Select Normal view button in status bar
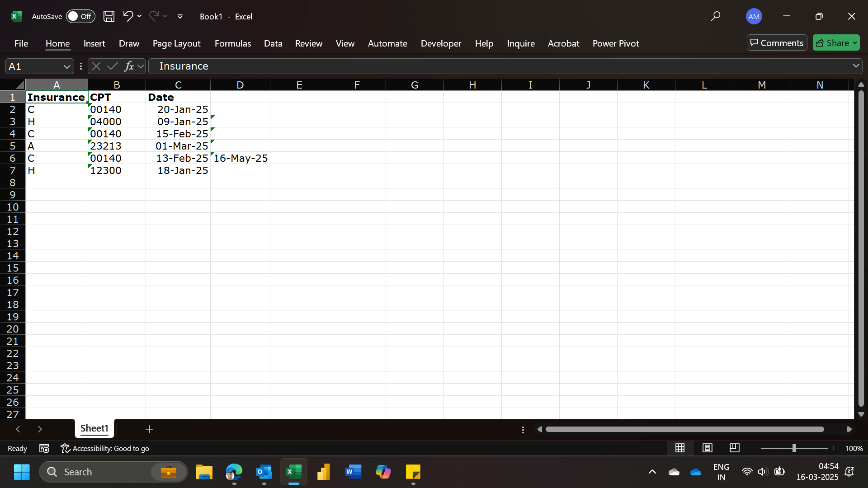The width and height of the screenshot is (868, 488). (680, 448)
